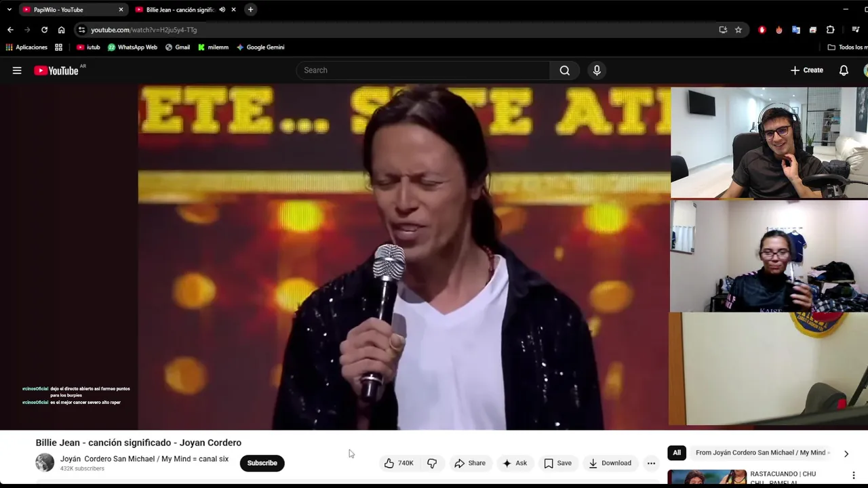868x488 pixels.
Task: Switch to the Billie Jean tab
Action: click(180, 9)
